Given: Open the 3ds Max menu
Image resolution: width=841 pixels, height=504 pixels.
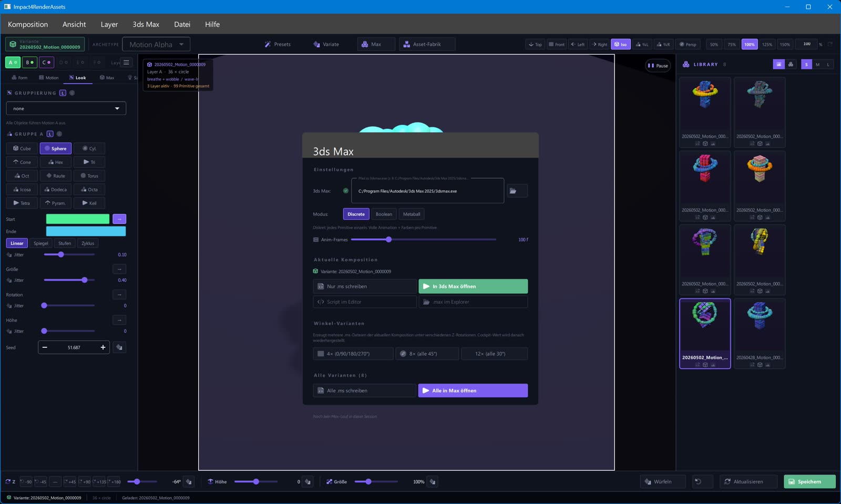Looking at the screenshot, I should click(x=146, y=24).
